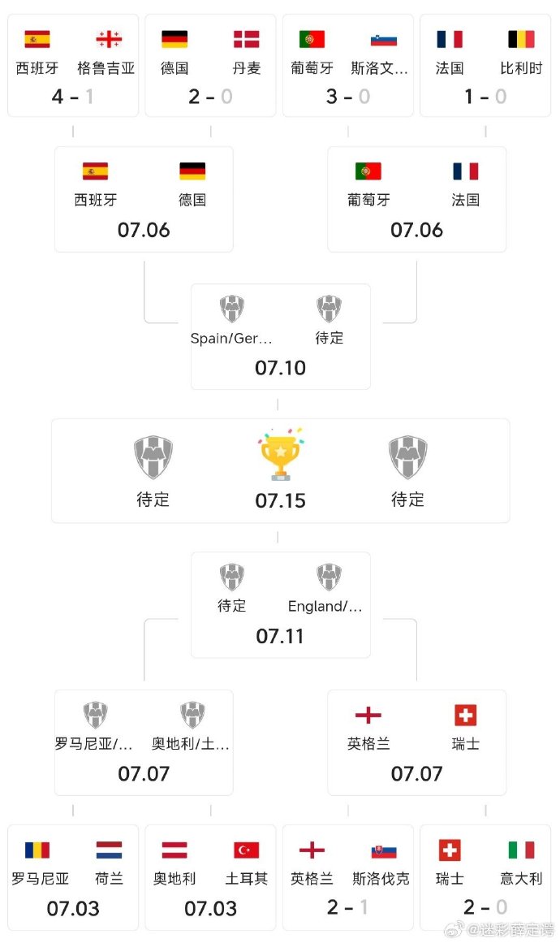This screenshot has height=943, width=560.
Task: Open the 07.11 semifinal card
Action: click(x=281, y=605)
